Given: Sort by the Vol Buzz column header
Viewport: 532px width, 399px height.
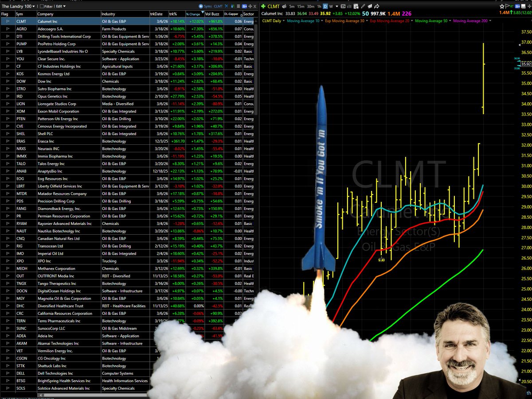Looking at the screenshot, I should pyautogui.click(x=214, y=14).
